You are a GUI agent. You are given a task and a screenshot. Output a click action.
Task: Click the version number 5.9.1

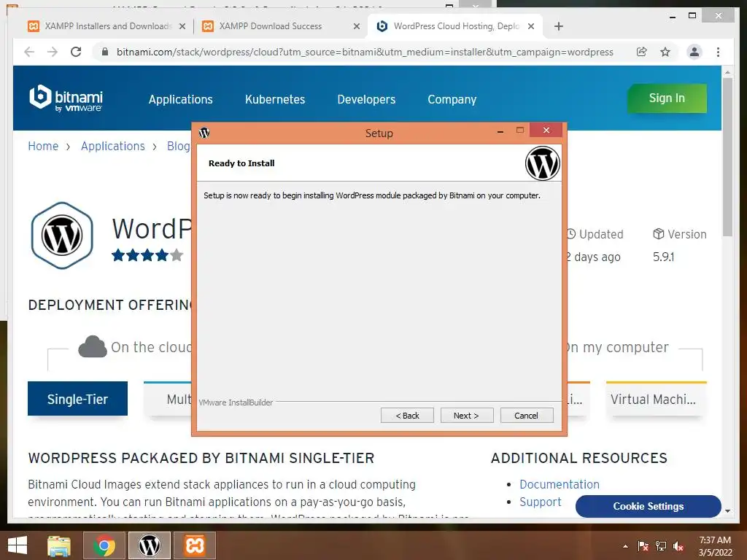pos(663,257)
